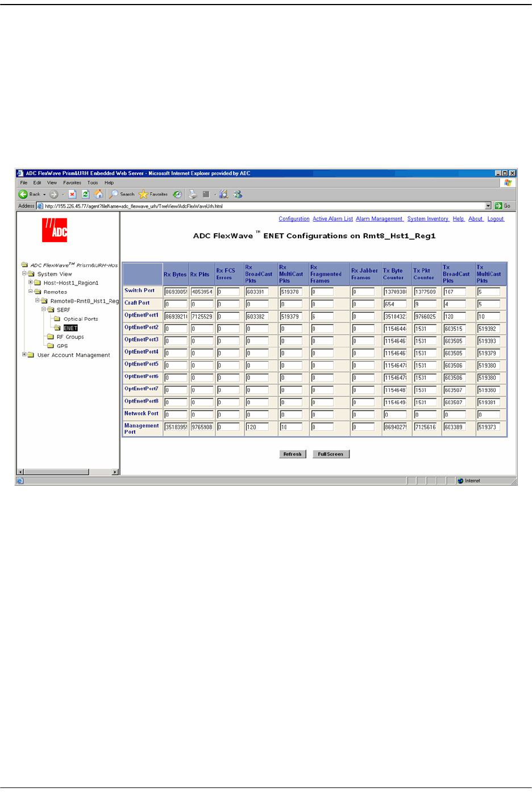Click the green Go arrow button

point(498,206)
